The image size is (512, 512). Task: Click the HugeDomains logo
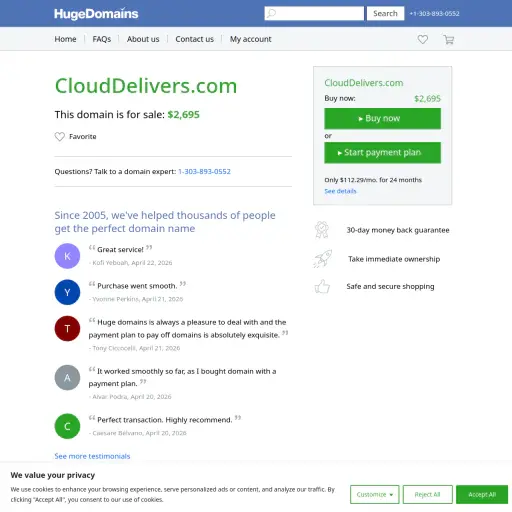(96, 14)
